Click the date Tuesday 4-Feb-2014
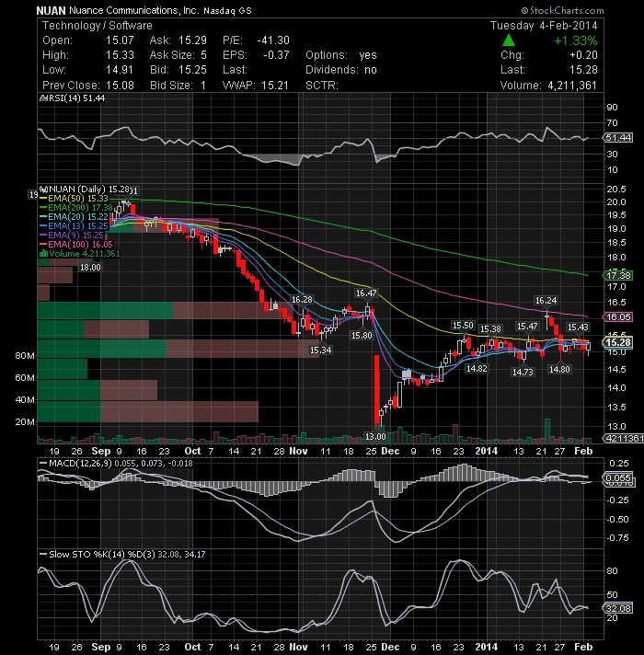Screen dimensions: 644x655 544,26
